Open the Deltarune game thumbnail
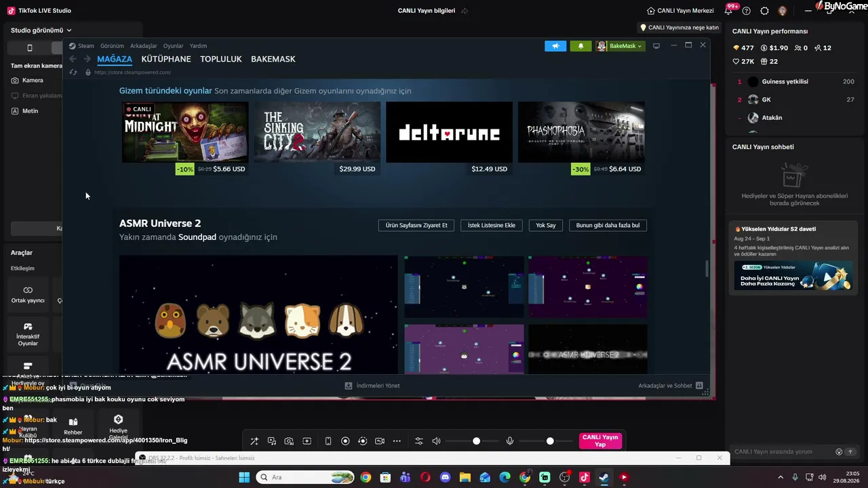Screen dimensions: 868x488 pyautogui.click(x=449, y=132)
